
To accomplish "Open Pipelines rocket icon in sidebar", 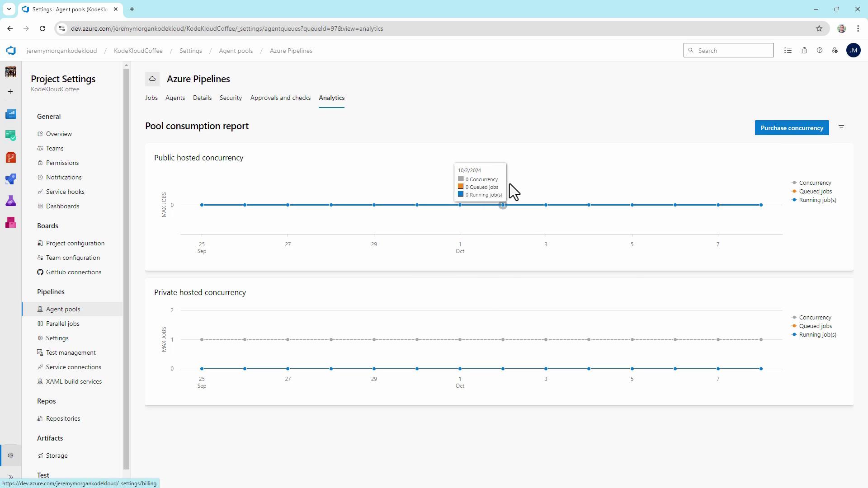I will (x=11, y=179).
